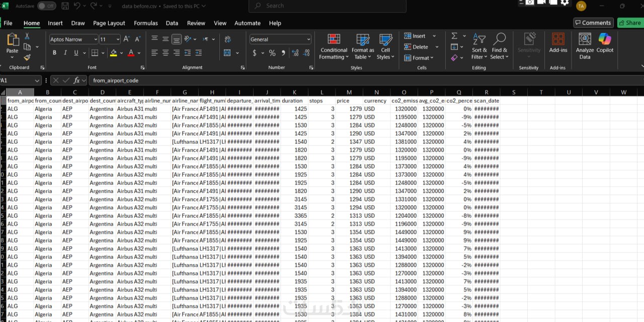
Task: Expand the Aptos Narrow font name dropdown
Action: [x=96, y=39]
